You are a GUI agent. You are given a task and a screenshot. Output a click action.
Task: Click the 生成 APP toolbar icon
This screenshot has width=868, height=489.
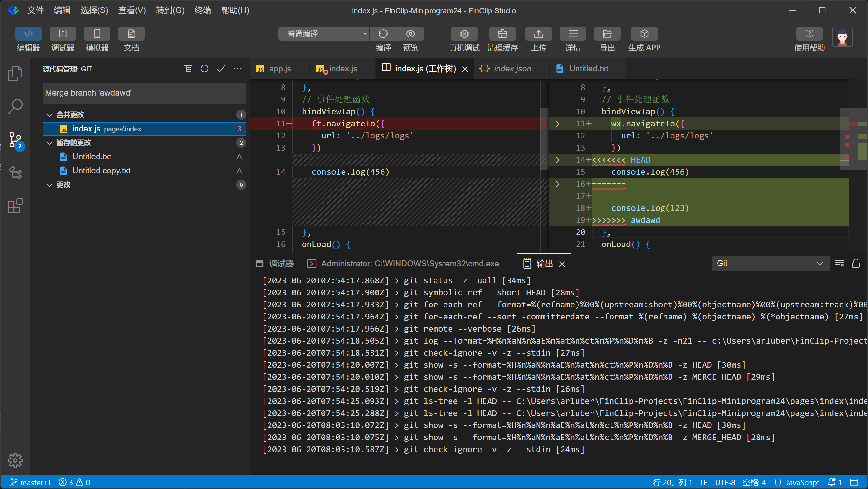pyautogui.click(x=644, y=34)
